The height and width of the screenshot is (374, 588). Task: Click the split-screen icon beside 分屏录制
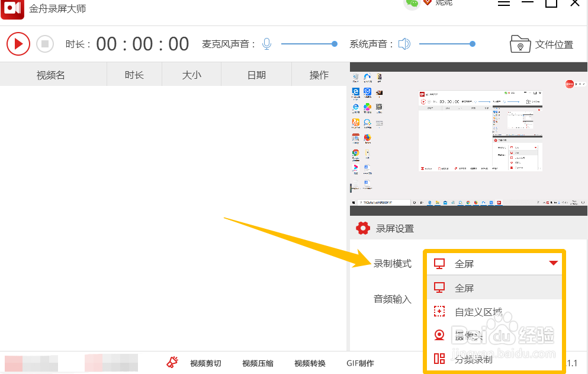click(x=439, y=359)
